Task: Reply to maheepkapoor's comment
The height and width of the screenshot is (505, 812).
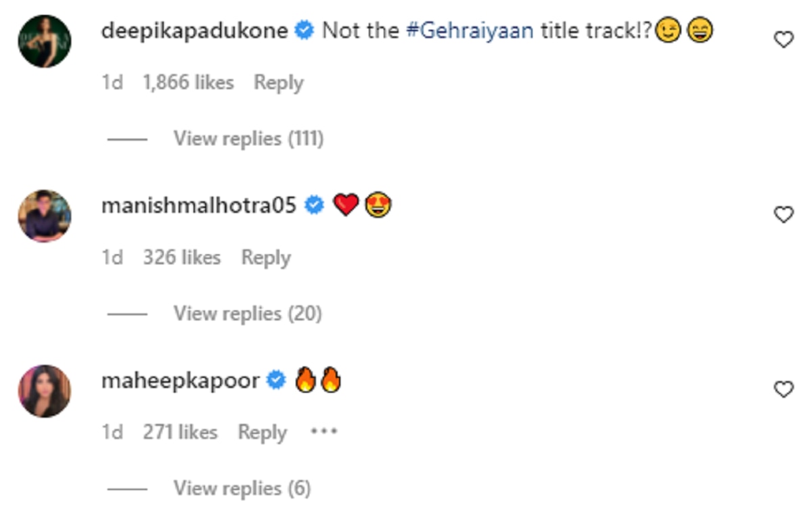Action: point(262,432)
